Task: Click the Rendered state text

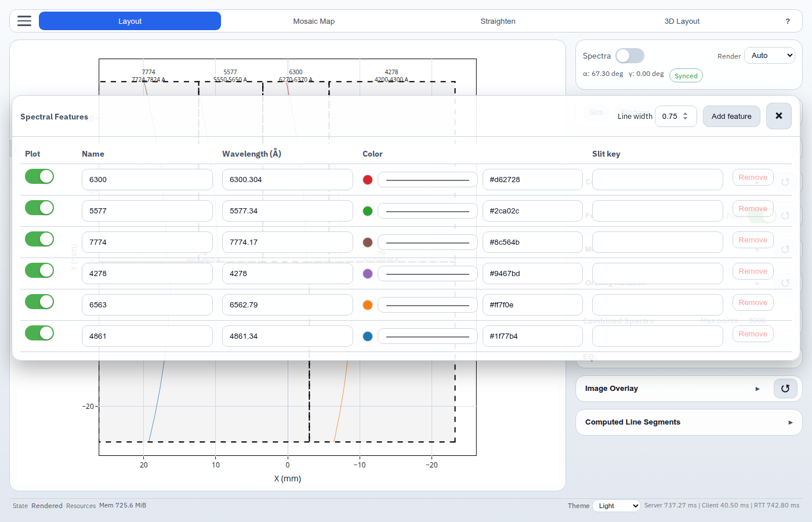Action: pyautogui.click(x=47, y=506)
